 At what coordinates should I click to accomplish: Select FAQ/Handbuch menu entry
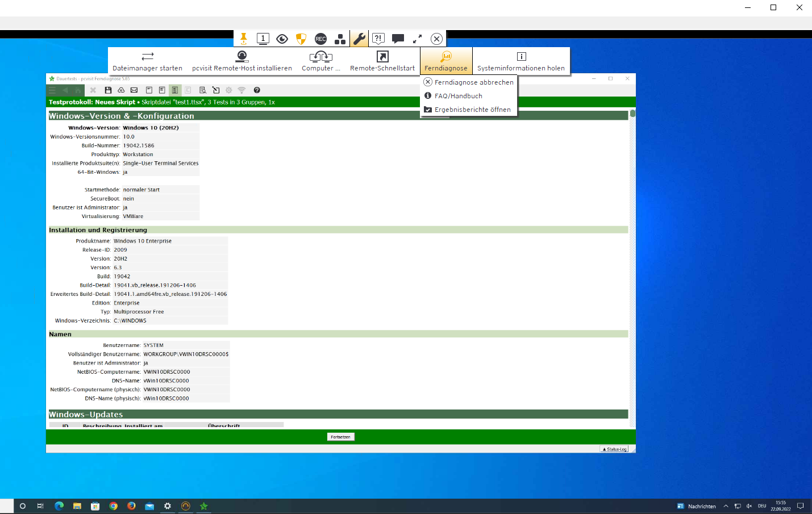(458, 96)
